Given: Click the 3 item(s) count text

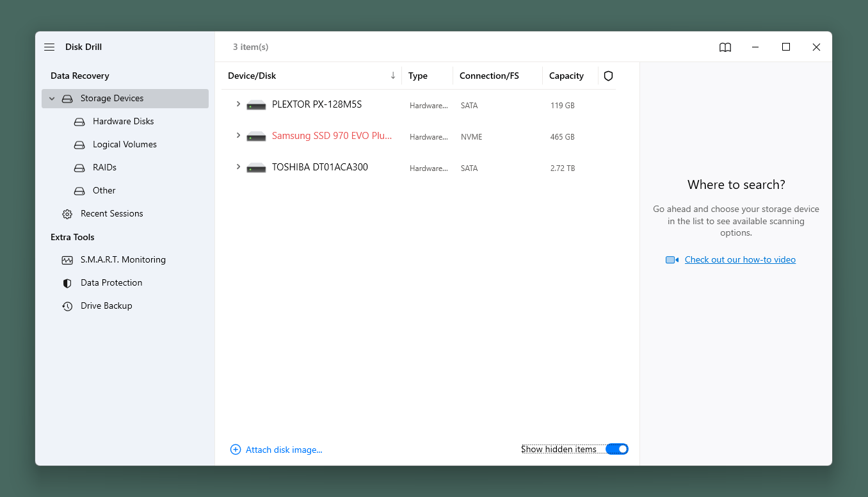Looking at the screenshot, I should point(250,47).
